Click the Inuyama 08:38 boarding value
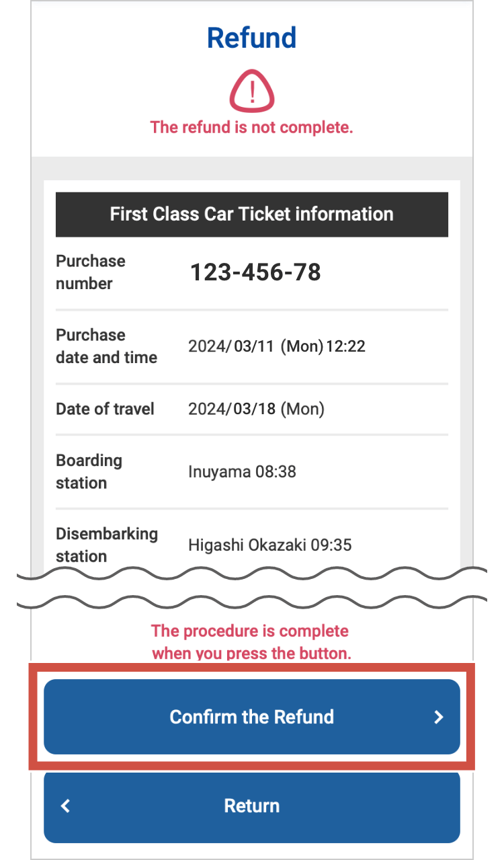Screen dimensions: 504x860 [242, 471]
